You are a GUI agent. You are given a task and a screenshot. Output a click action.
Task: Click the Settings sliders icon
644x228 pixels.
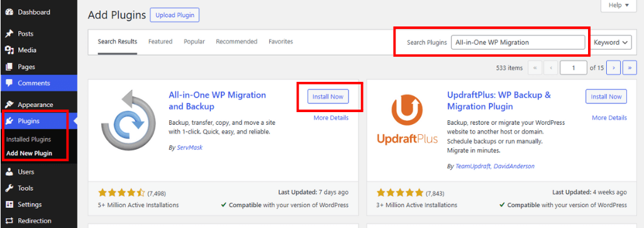point(9,205)
